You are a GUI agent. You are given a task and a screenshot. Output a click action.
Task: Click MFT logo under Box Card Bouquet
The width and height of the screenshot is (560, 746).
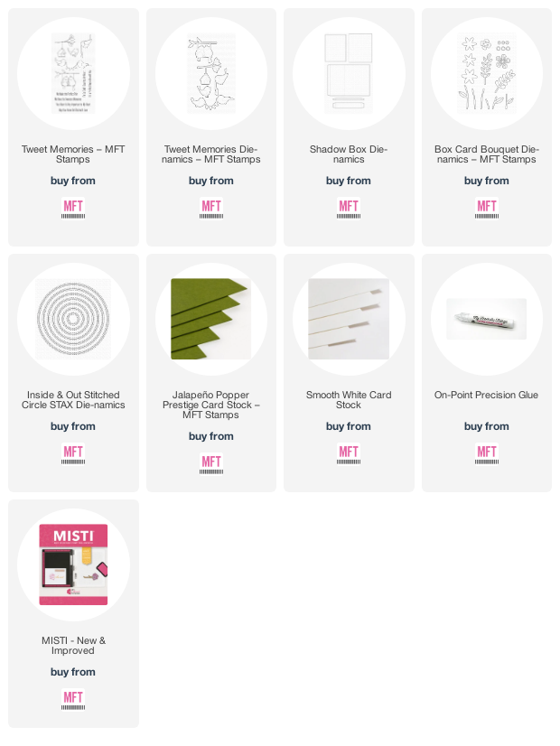point(486,209)
